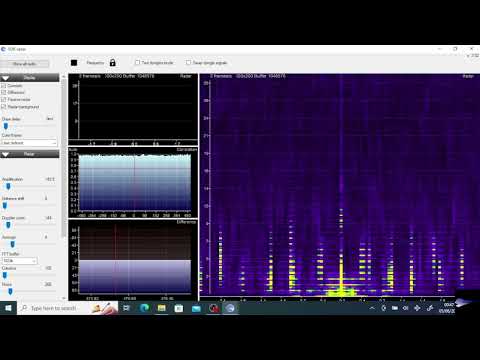Collapse the Radar panel header arrow
This screenshot has width=480, height=360.
tap(5, 154)
